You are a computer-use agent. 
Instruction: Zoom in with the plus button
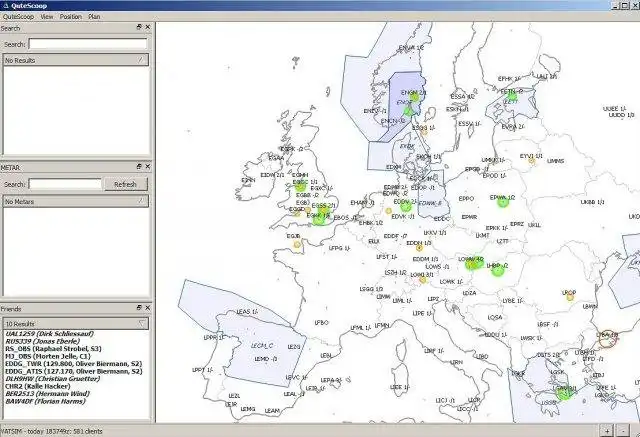[607, 431]
